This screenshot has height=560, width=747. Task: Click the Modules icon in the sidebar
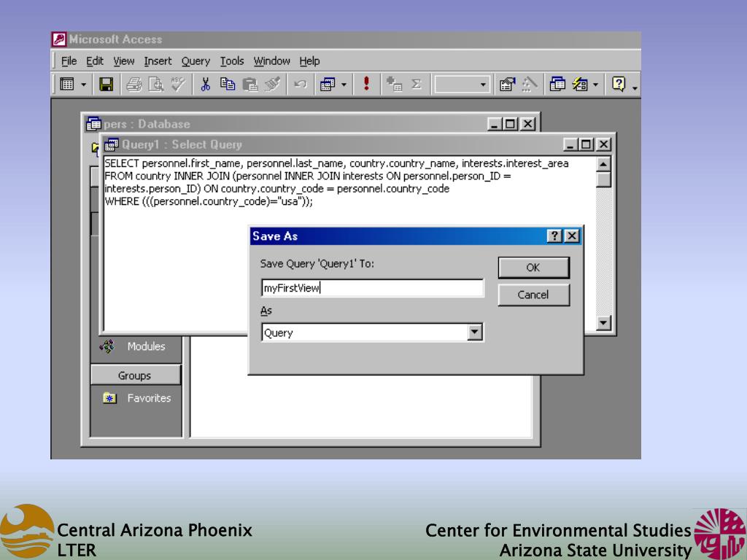(107, 346)
